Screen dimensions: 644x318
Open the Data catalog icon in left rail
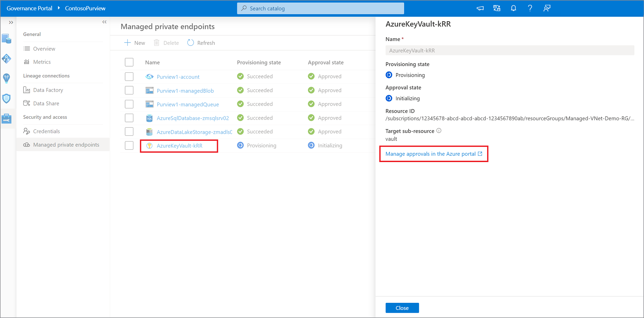6,39
